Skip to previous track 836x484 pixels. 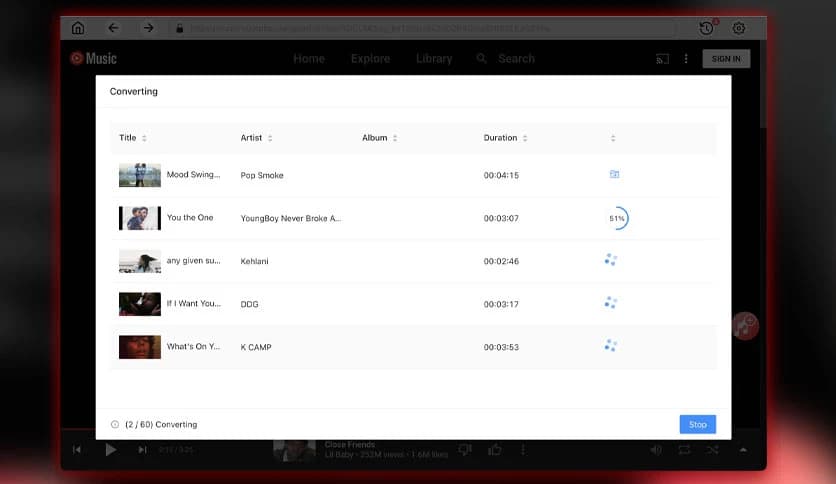point(77,450)
